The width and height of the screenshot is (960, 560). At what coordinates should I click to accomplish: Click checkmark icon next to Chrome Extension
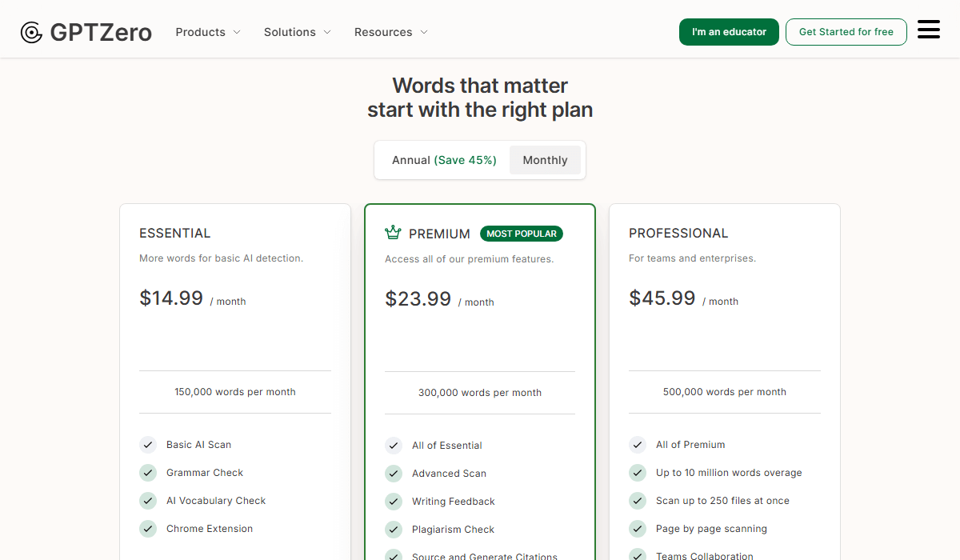pyautogui.click(x=148, y=529)
